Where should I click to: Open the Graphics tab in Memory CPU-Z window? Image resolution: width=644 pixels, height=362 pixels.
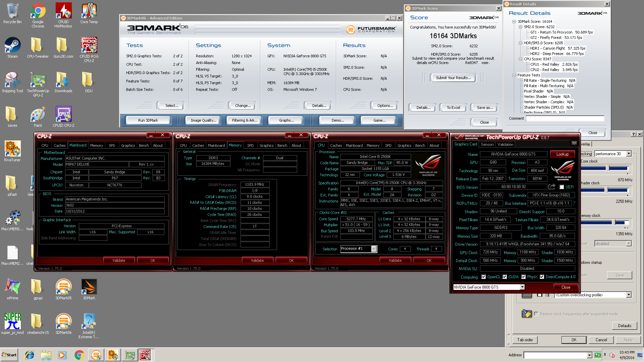pyautogui.click(x=267, y=145)
